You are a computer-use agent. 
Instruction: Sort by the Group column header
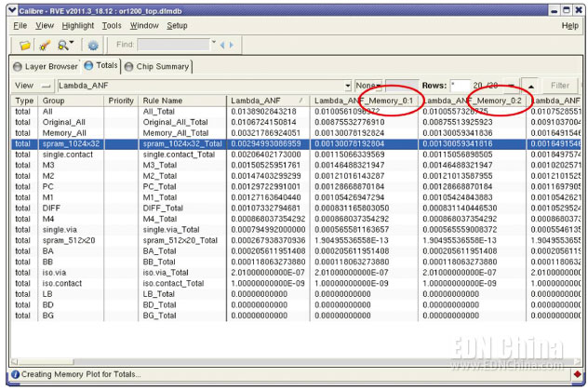tap(71, 101)
